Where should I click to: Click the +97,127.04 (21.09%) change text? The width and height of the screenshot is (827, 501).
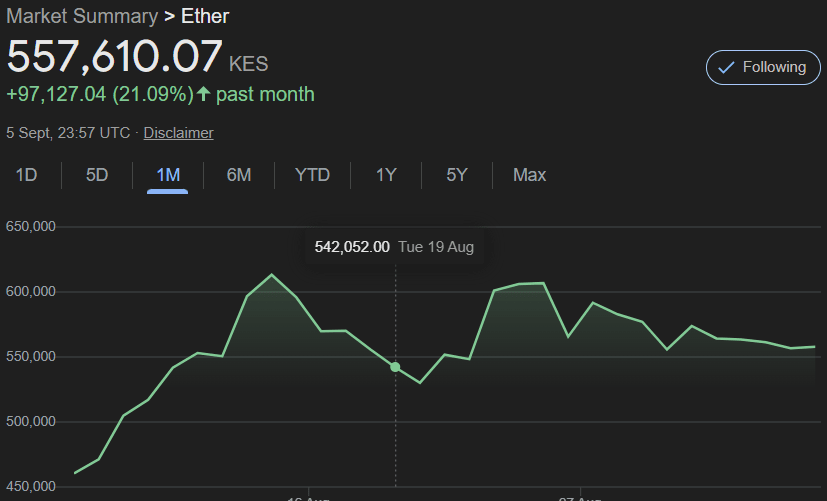(x=100, y=94)
